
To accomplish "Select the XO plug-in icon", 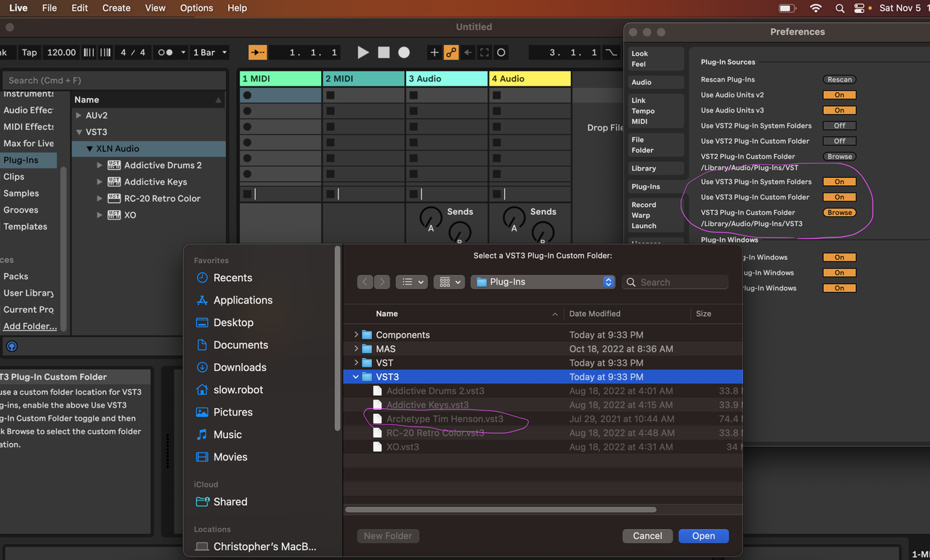I will [x=114, y=215].
